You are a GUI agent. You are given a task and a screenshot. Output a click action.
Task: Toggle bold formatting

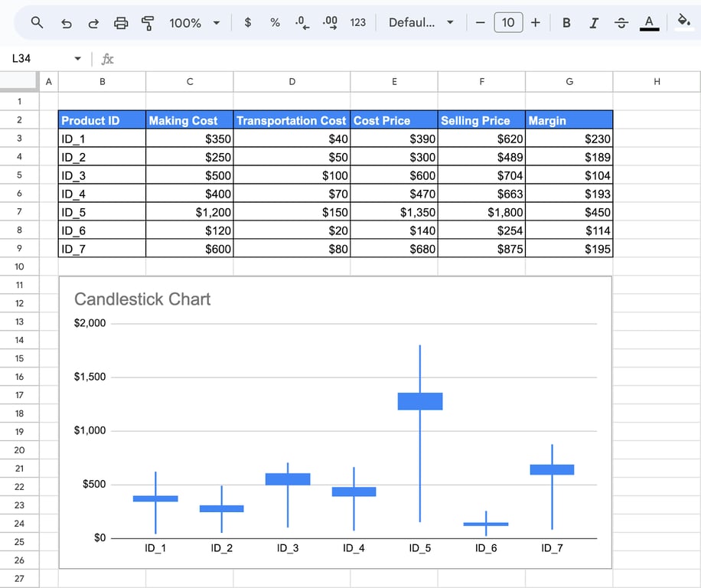pyautogui.click(x=566, y=23)
